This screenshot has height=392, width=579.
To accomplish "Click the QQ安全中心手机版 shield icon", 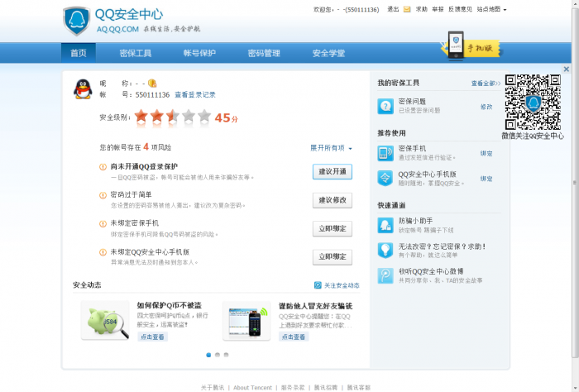I will pyautogui.click(x=385, y=179).
